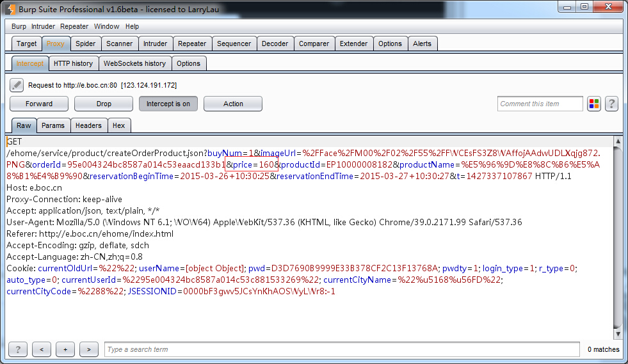Forward the intercepted request
Viewport: 628px width, 364px height.
pyautogui.click(x=39, y=104)
